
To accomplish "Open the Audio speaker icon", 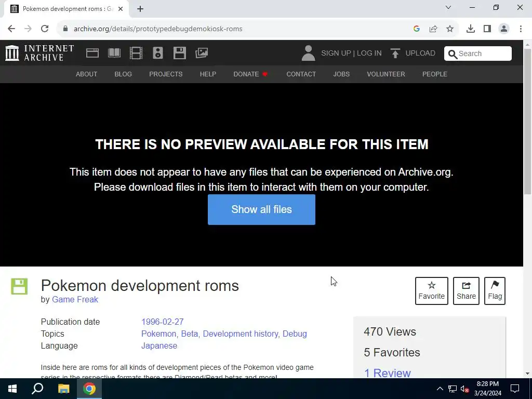I will [158, 53].
